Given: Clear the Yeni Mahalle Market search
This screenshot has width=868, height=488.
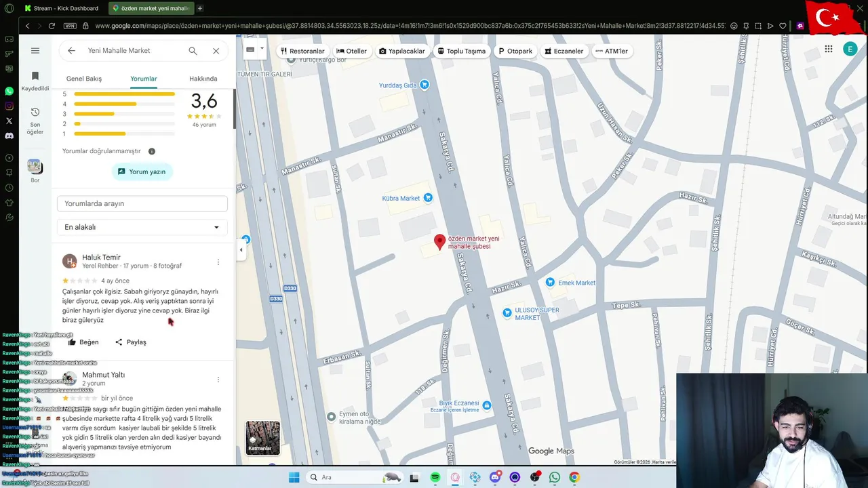Looking at the screenshot, I should [x=216, y=51].
